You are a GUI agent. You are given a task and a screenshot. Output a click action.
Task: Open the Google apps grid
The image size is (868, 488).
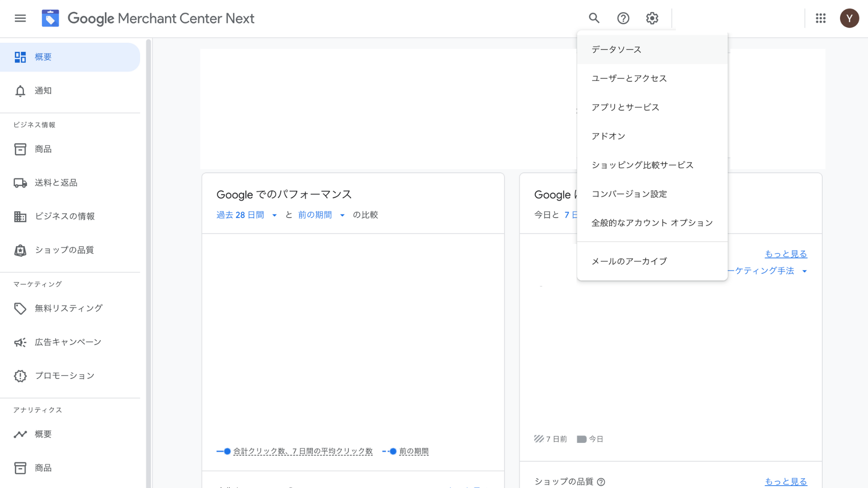pyautogui.click(x=821, y=18)
